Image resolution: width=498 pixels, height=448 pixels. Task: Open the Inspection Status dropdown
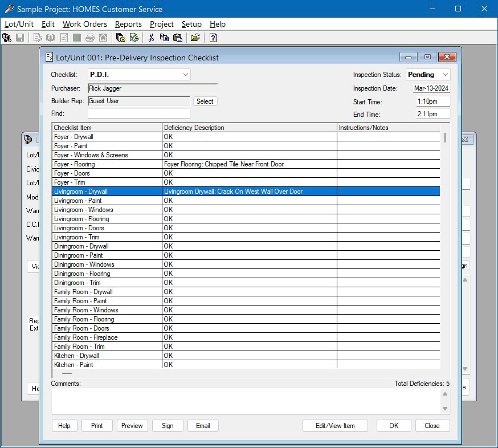(x=428, y=75)
